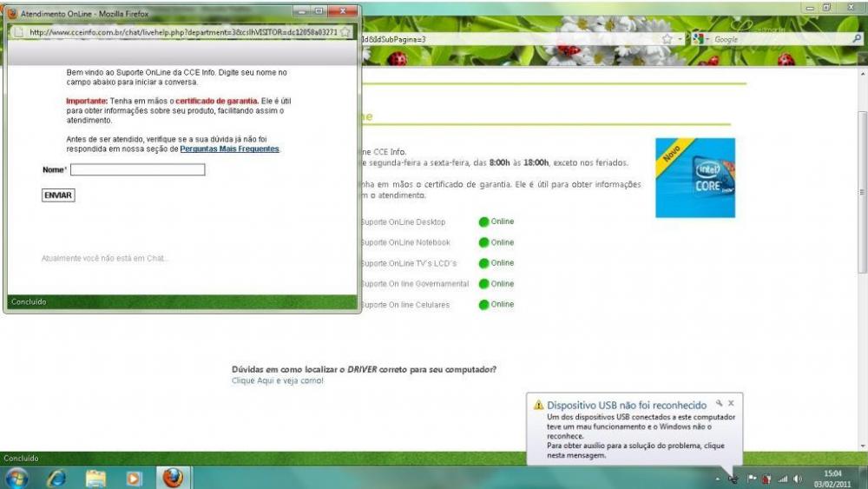The width and height of the screenshot is (868, 489).
Task: Click the volume speaker icon in the tray
Action: pyautogui.click(x=798, y=479)
